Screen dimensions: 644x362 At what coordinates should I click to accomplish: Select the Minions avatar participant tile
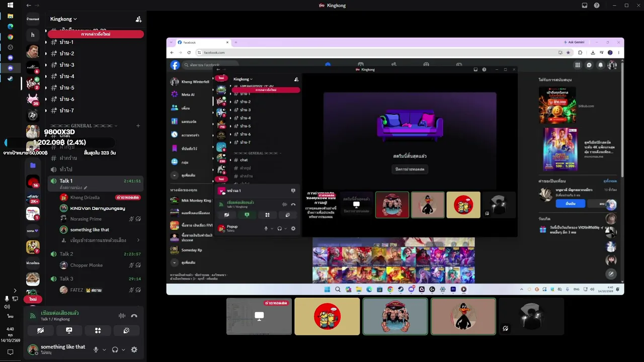(x=327, y=316)
